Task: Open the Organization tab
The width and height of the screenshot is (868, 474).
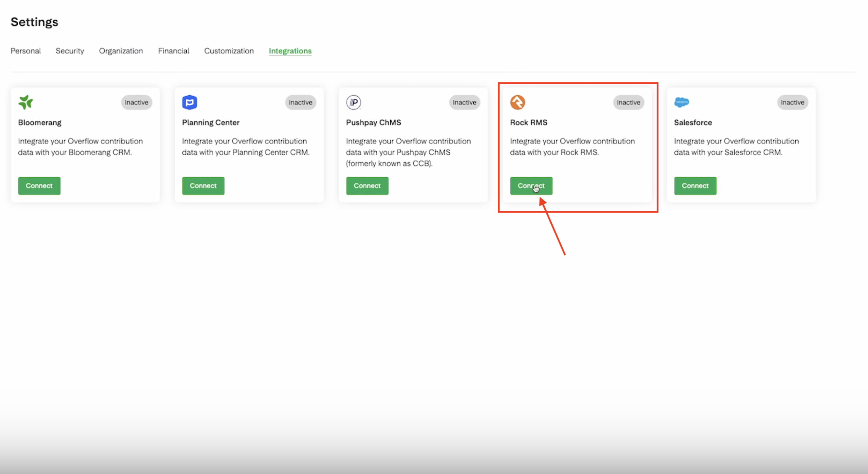Action: click(x=121, y=51)
